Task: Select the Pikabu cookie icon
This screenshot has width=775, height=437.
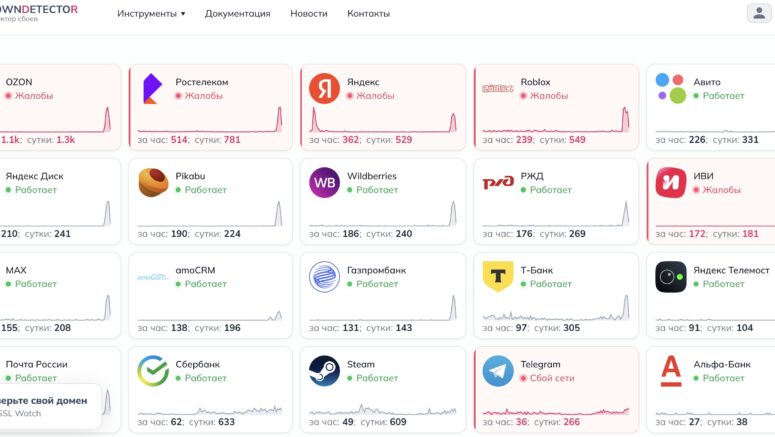Action: tap(153, 182)
